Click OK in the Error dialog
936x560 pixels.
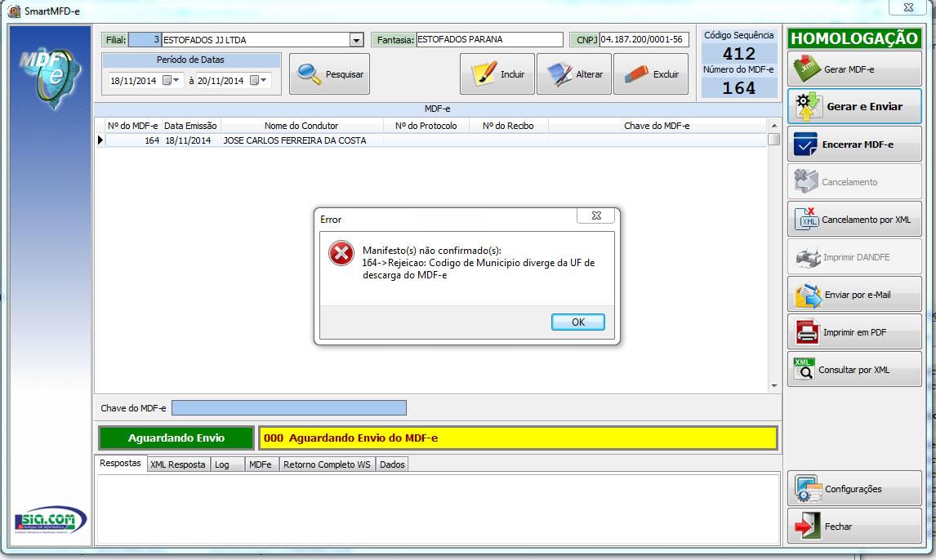[577, 322]
